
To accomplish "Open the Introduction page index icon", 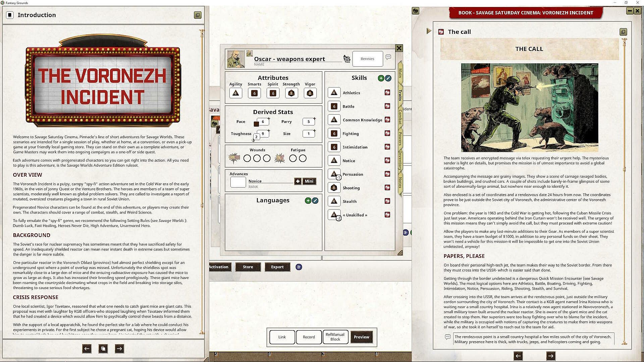I will tap(103, 349).
